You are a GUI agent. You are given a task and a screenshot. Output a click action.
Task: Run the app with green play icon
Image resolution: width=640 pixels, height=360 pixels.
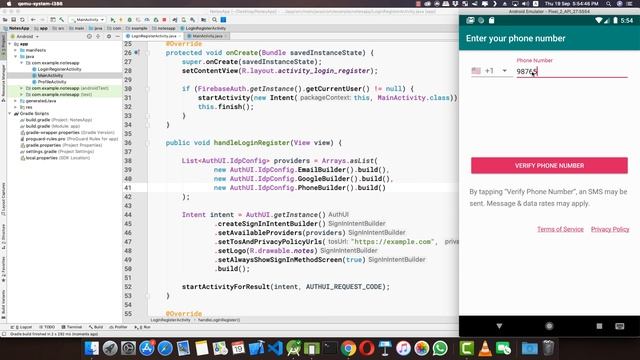pyautogui.click(x=112, y=20)
